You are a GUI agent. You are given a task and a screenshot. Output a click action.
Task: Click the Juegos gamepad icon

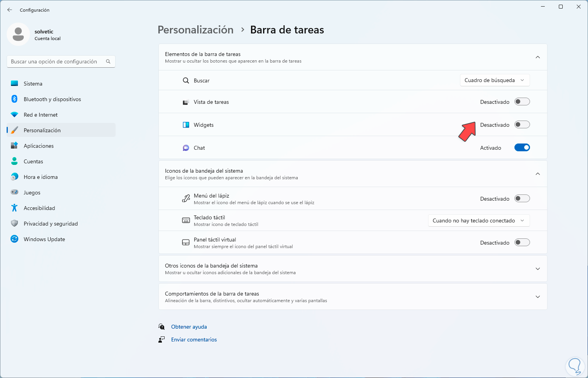(x=14, y=192)
